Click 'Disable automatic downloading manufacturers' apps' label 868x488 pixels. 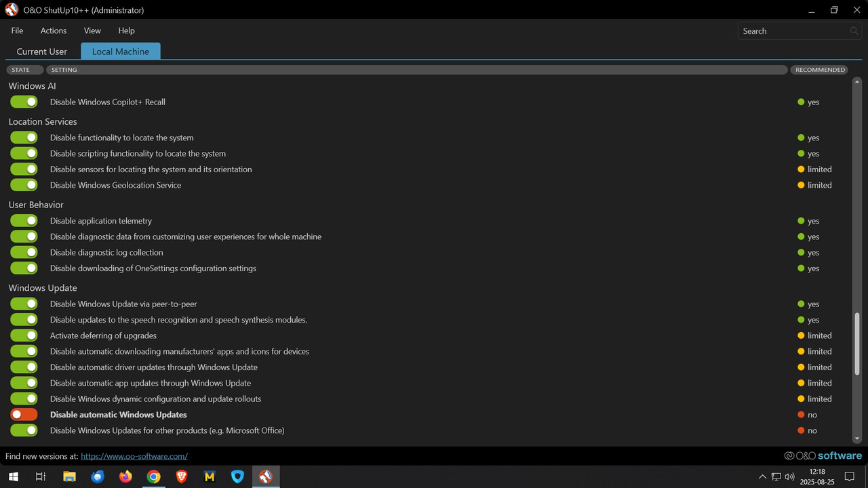point(180,351)
